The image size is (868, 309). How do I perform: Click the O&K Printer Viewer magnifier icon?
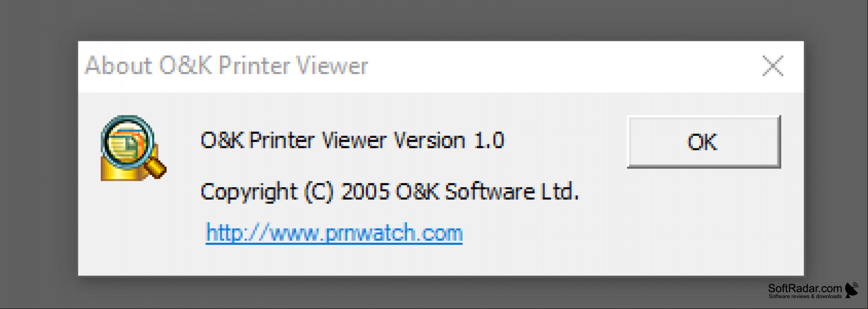pos(133,148)
